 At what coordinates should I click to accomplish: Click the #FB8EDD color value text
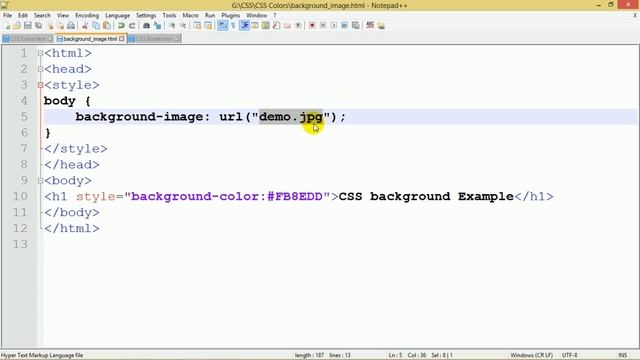click(x=295, y=196)
